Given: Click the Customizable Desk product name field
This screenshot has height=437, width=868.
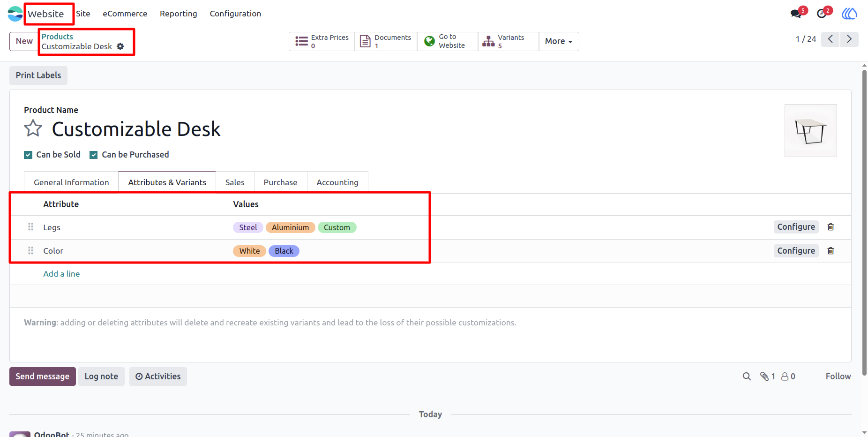Looking at the screenshot, I should click(x=136, y=129).
